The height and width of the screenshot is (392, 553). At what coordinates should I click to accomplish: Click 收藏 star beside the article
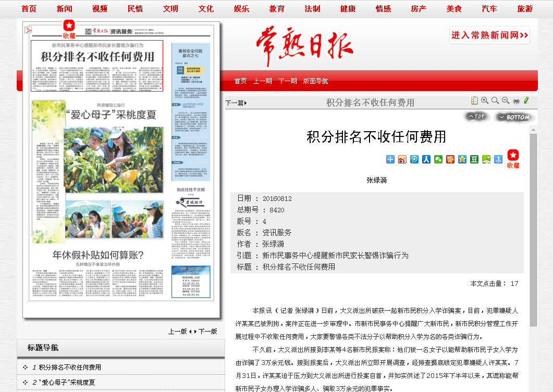click(x=513, y=159)
